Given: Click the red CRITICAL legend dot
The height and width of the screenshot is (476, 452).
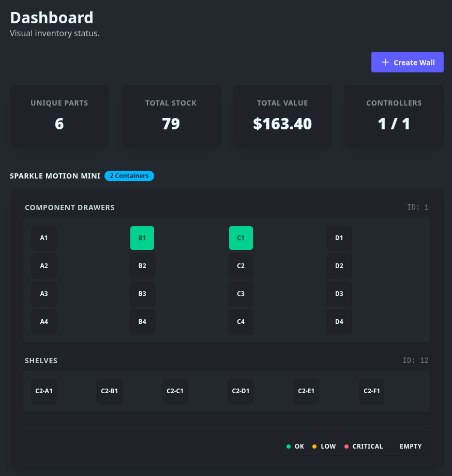Looking at the screenshot, I should tap(346, 447).
